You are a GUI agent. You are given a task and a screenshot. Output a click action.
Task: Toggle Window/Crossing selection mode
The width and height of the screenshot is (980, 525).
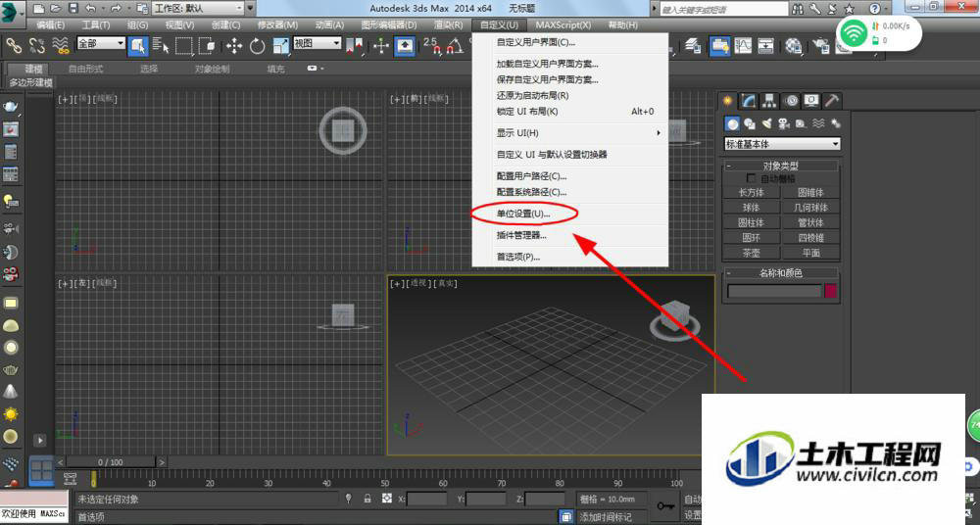207,46
